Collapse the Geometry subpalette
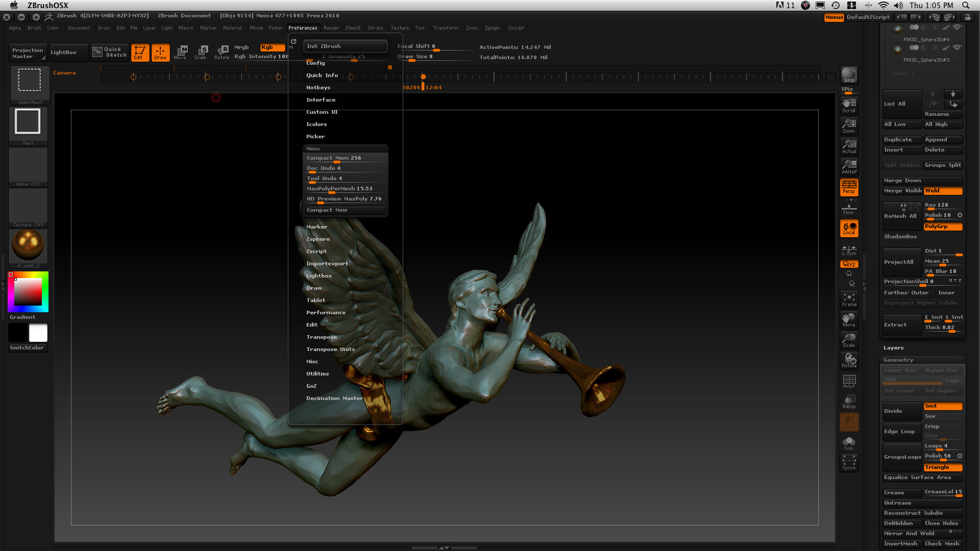The width and height of the screenshot is (980, 551). (898, 360)
